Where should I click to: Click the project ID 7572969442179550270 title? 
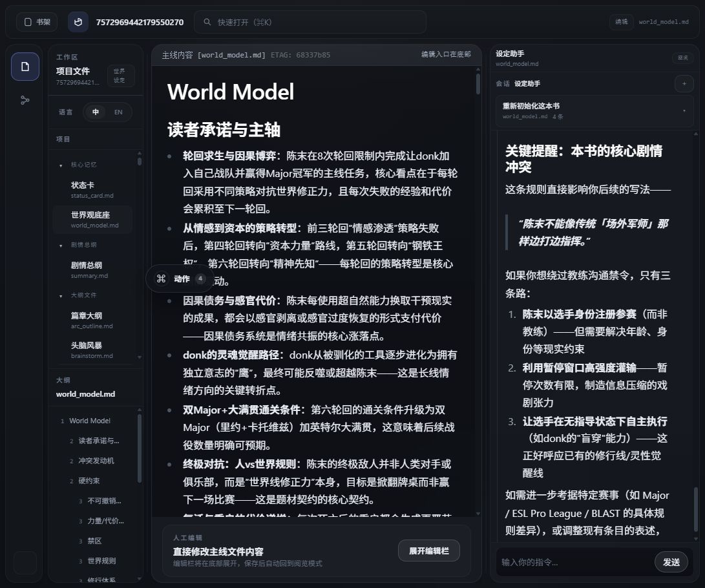[x=140, y=22]
